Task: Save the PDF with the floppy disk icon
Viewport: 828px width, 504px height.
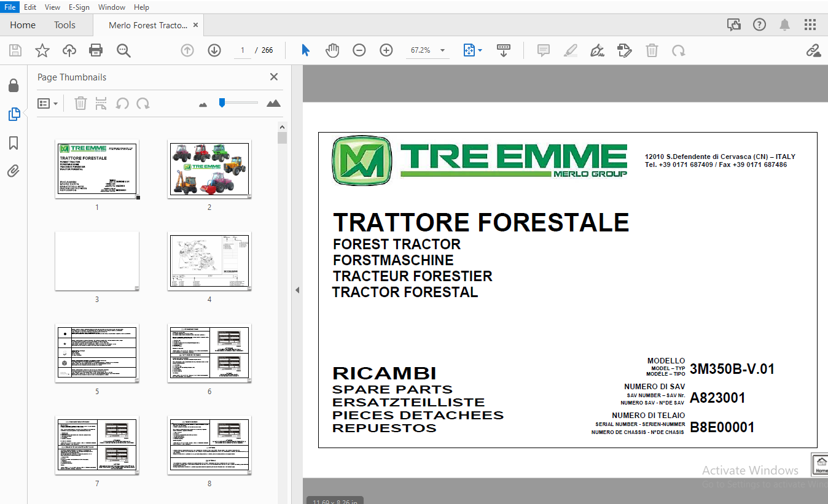Action: coord(15,50)
